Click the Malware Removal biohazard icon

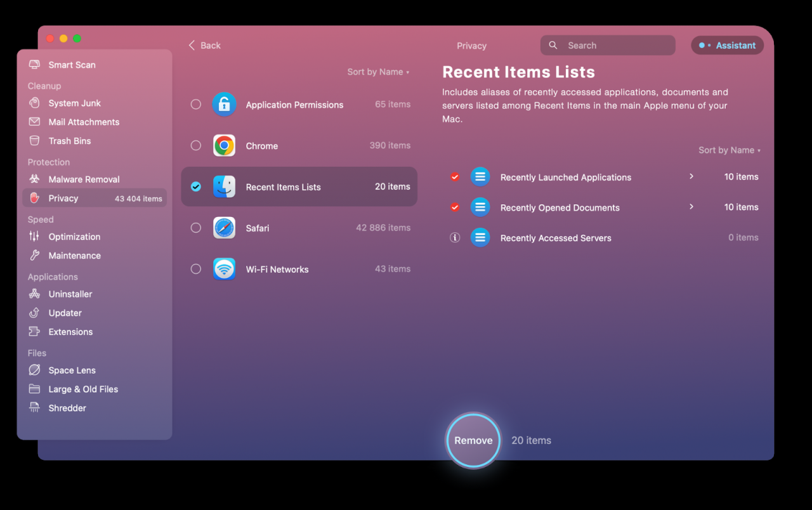click(35, 179)
